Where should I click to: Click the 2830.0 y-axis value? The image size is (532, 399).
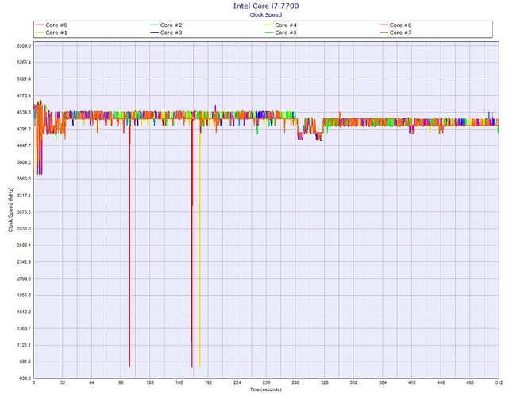click(24, 229)
